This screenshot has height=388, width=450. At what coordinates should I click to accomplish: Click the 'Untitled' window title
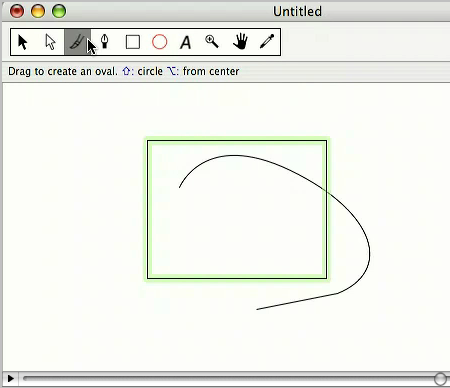tap(297, 12)
